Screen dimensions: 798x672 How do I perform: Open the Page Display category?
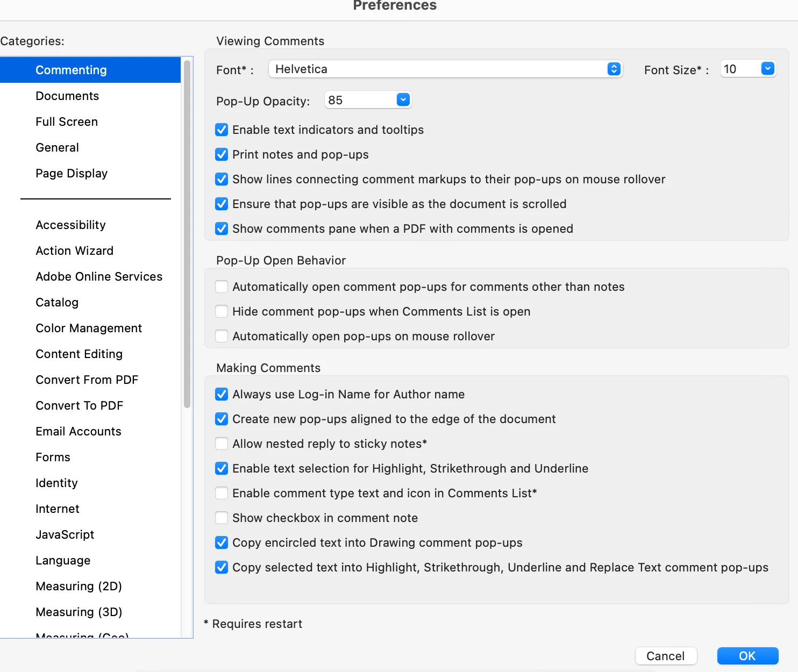(72, 174)
